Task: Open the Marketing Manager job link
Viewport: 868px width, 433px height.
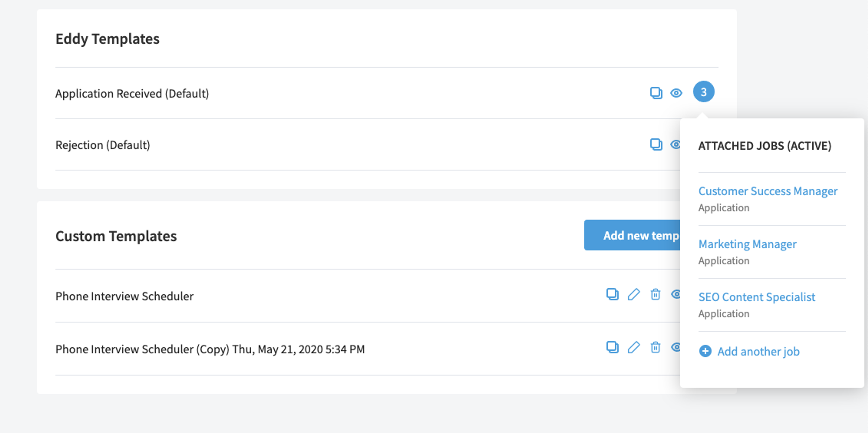Action: coord(747,244)
